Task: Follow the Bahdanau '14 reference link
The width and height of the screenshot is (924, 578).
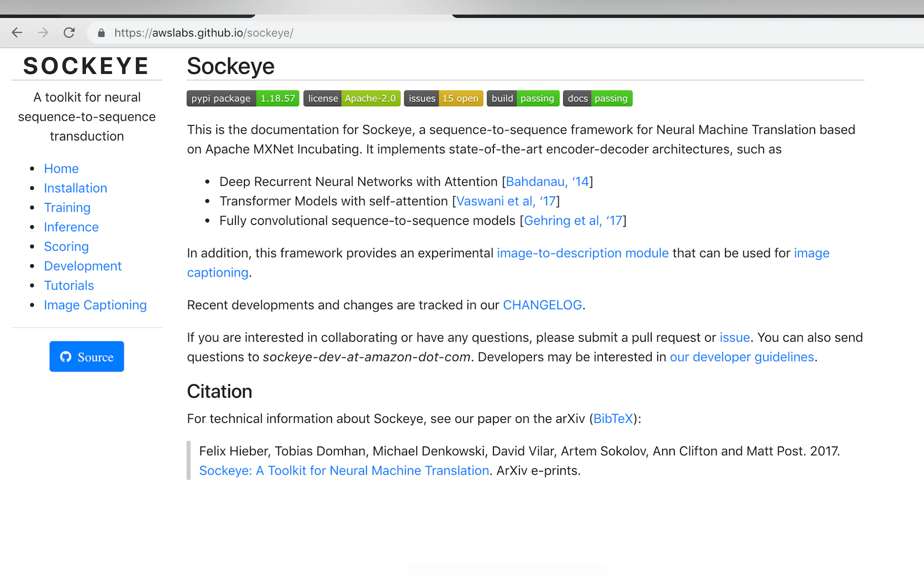Action: pos(547,182)
